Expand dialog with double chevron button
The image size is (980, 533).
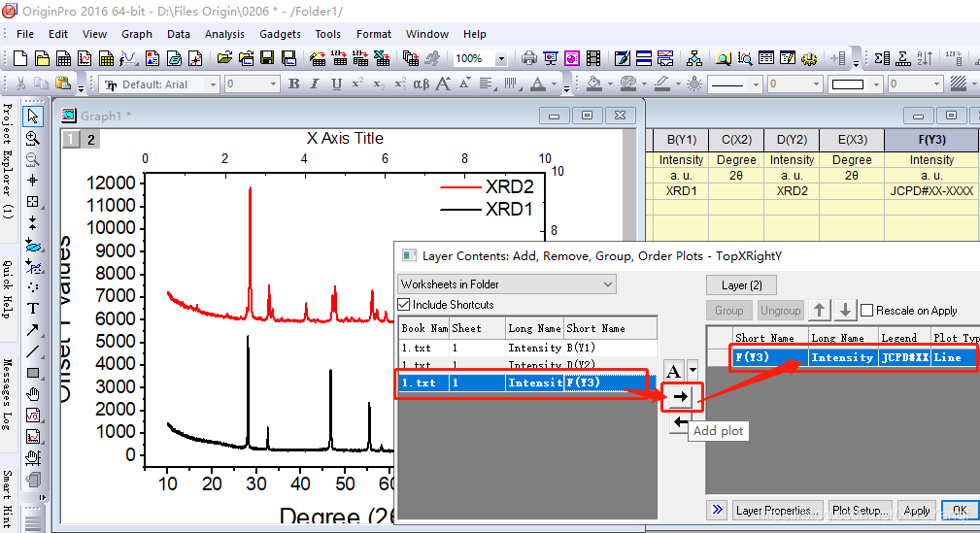tap(717, 510)
